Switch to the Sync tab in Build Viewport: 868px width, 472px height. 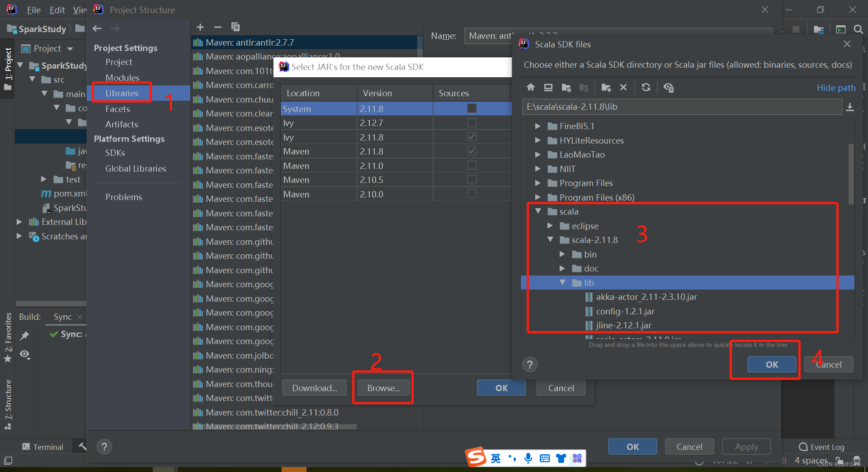pos(62,317)
